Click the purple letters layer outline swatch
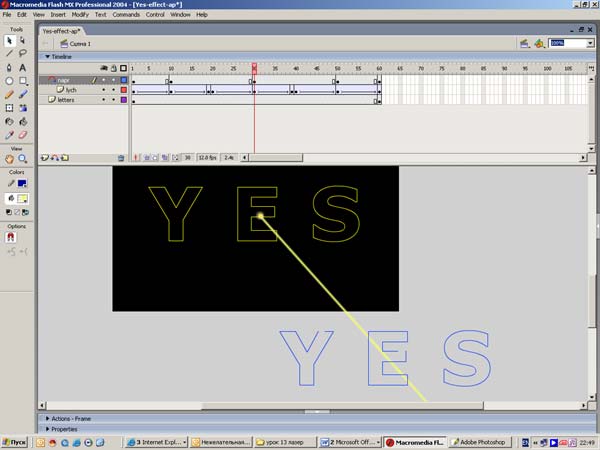This screenshot has width=600, height=450. [123, 100]
